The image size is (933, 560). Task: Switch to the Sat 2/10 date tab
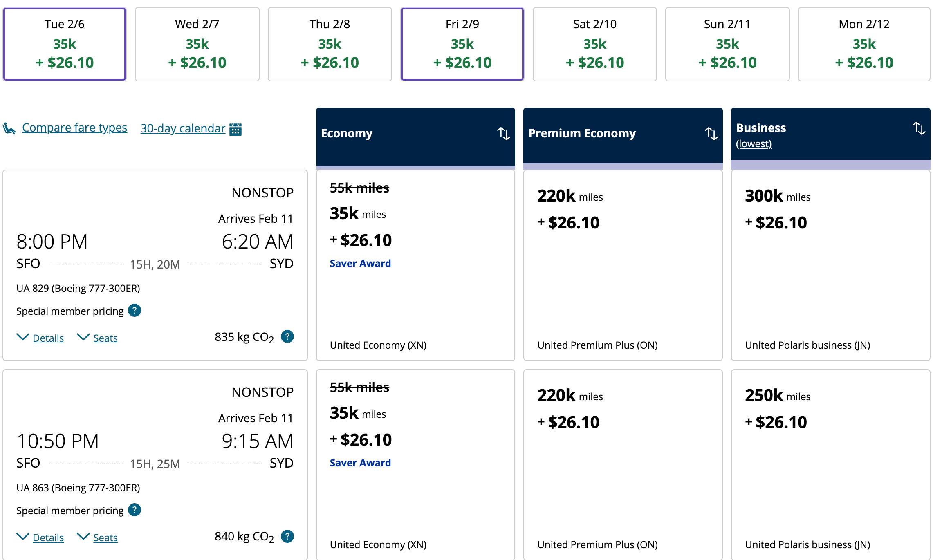(x=594, y=44)
